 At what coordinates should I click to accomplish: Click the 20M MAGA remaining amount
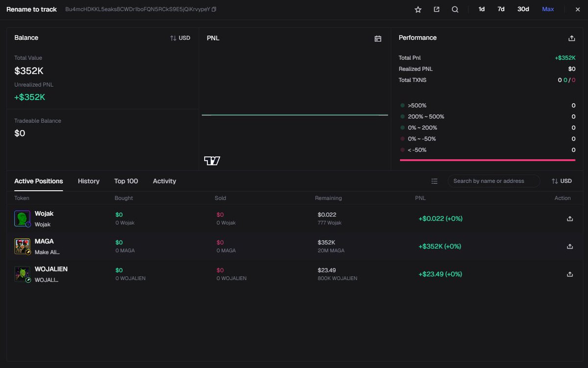[331, 250]
